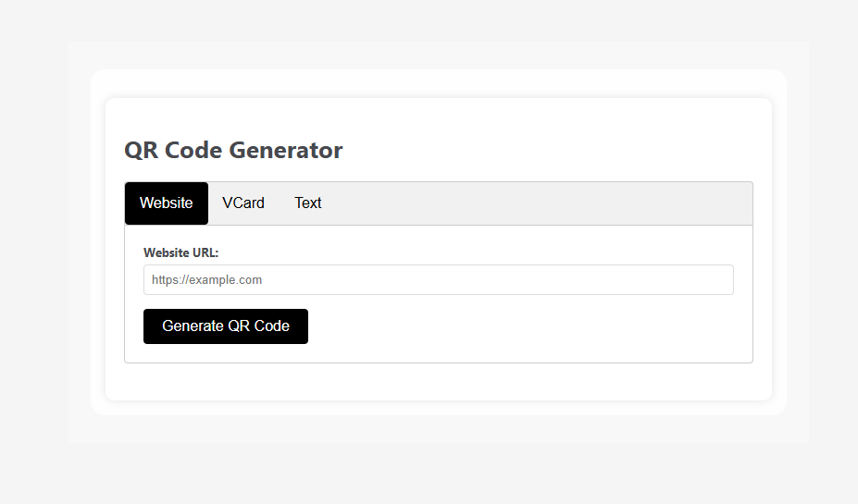This screenshot has width=858, height=504.
Task: Focus the Website URL input field
Action: click(438, 280)
